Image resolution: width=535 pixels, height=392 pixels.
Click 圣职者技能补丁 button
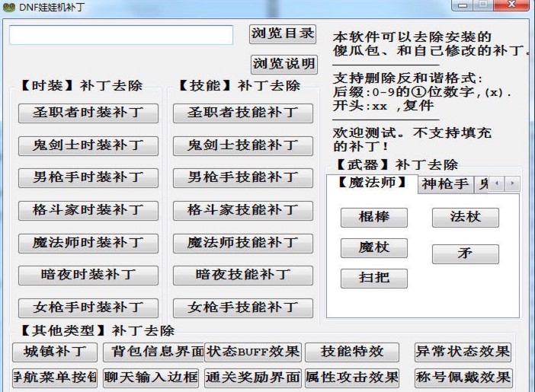pyautogui.click(x=243, y=113)
